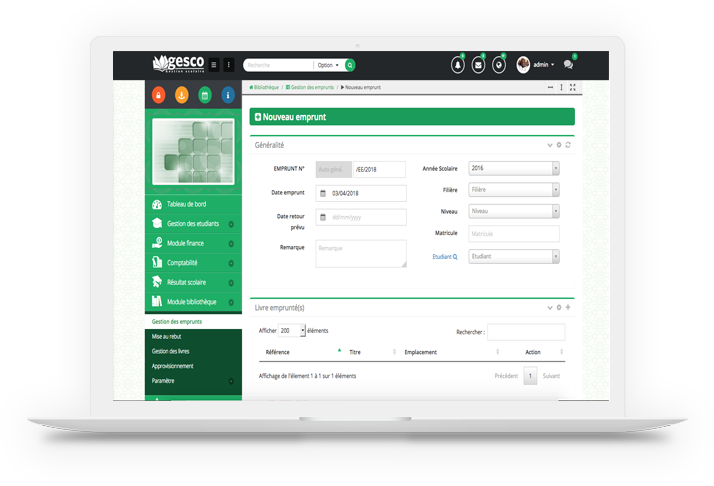Open the mail envelope icon
Viewport: 714px width, 486px height.
pos(478,65)
